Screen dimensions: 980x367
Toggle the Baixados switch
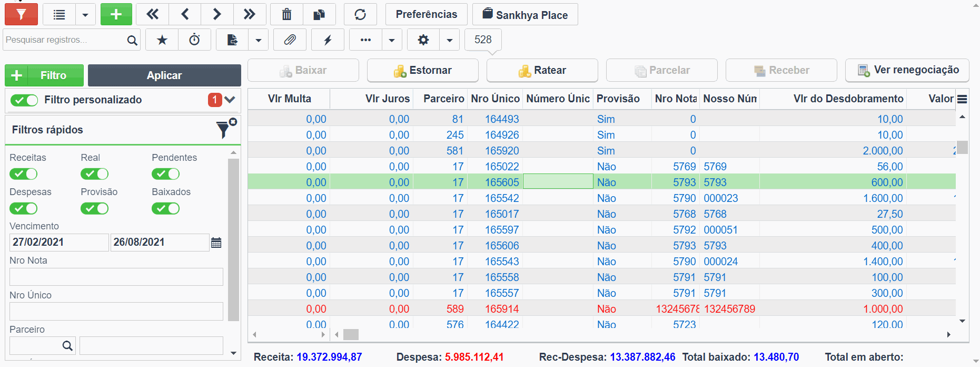tap(166, 209)
